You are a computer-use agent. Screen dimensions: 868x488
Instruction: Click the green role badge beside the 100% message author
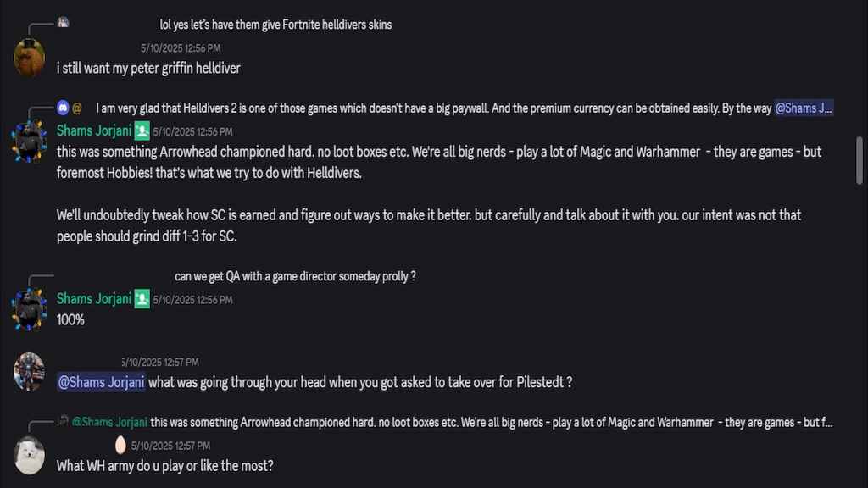coord(142,299)
